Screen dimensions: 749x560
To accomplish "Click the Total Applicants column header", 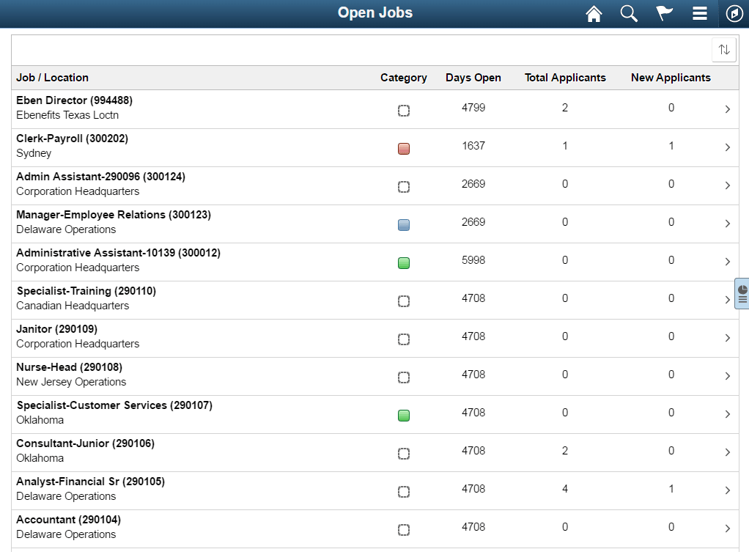I will coord(565,77).
